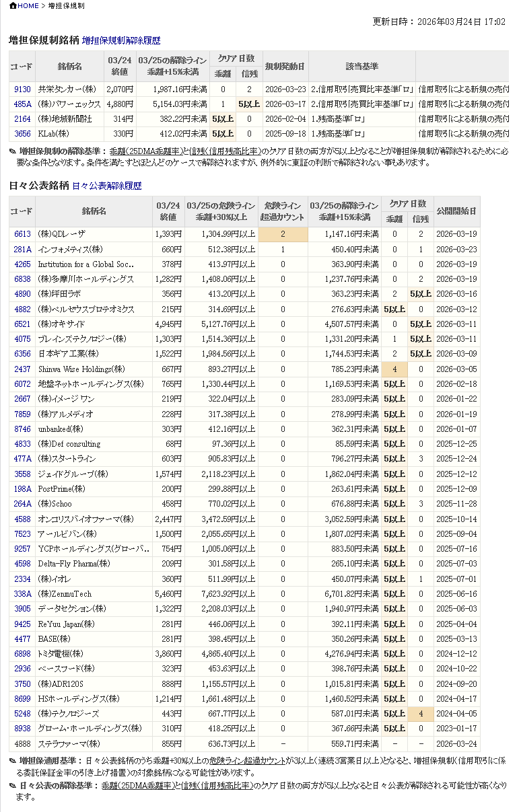Image resolution: width=519 pixels, height=812 pixels.
Task: Select stock code 8938 グローム・ホールディングス
Action: click(22, 729)
